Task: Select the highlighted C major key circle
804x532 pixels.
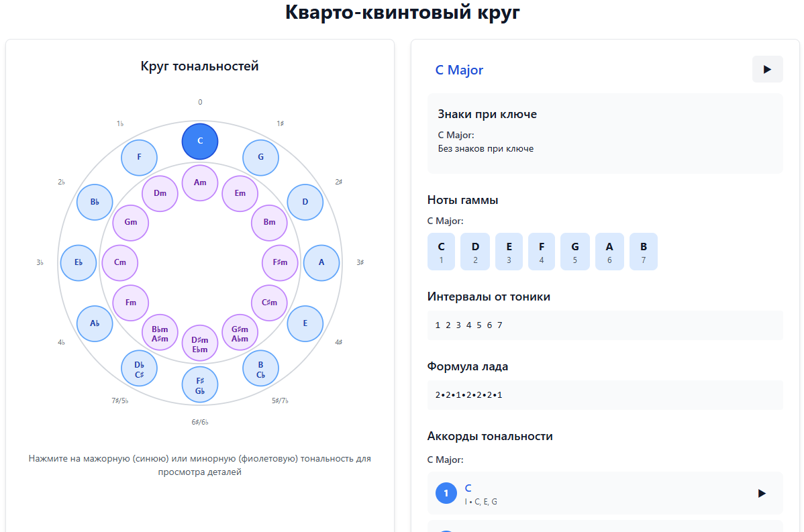Action: click(x=200, y=141)
